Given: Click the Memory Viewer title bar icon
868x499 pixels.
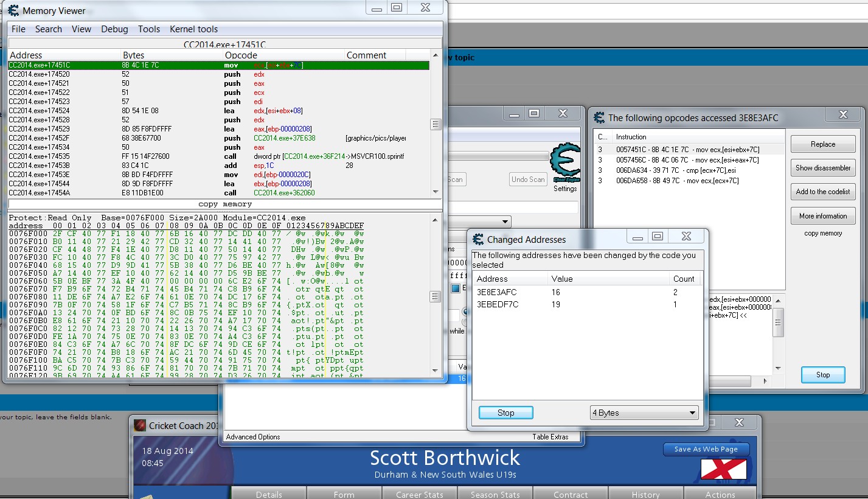Looking at the screenshot, I should tap(13, 10).
